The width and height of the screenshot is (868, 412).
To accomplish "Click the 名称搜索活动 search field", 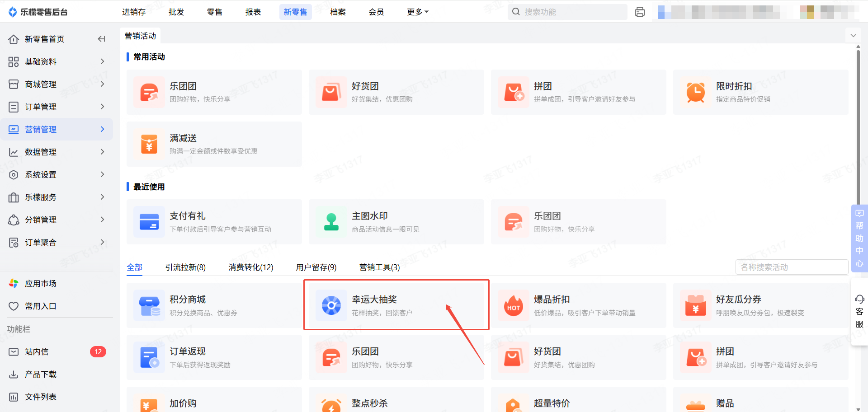I will [792, 267].
